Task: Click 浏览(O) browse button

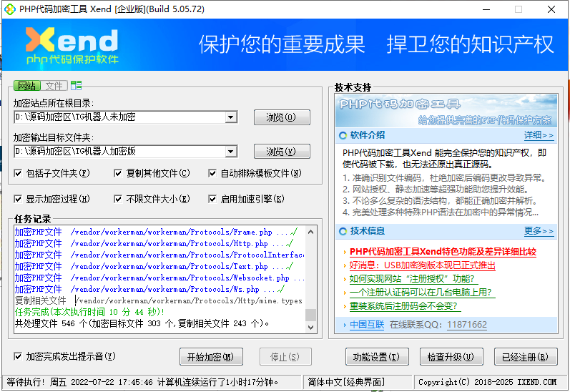Action: point(282,117)
